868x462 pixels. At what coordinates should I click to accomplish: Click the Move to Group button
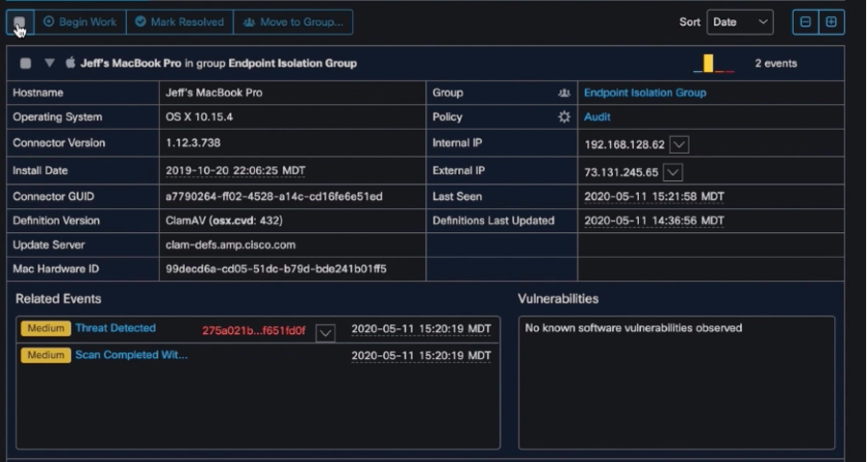[x=294, y=22]
